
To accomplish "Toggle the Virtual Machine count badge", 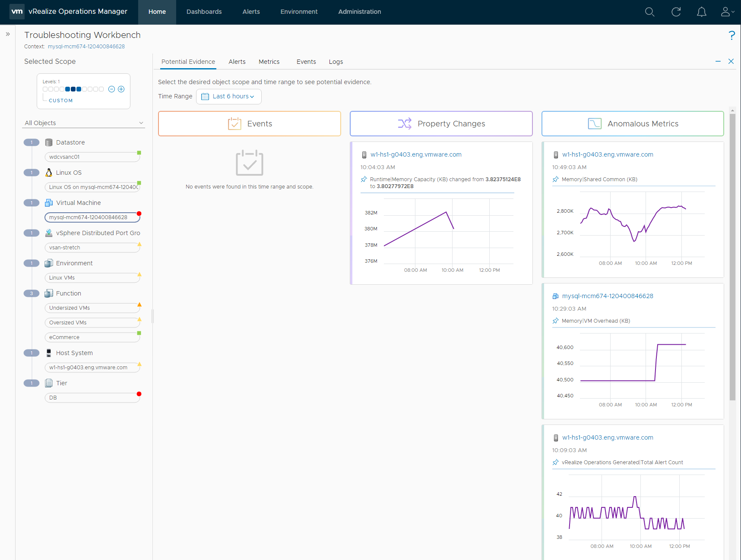I will [x=32, y=203].
